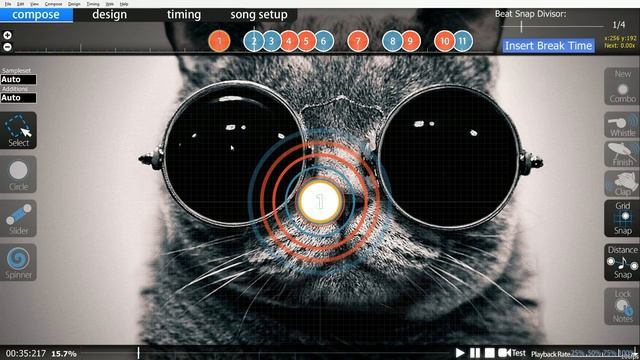
Task: Open the Help menu
Action: pos(124,4)
